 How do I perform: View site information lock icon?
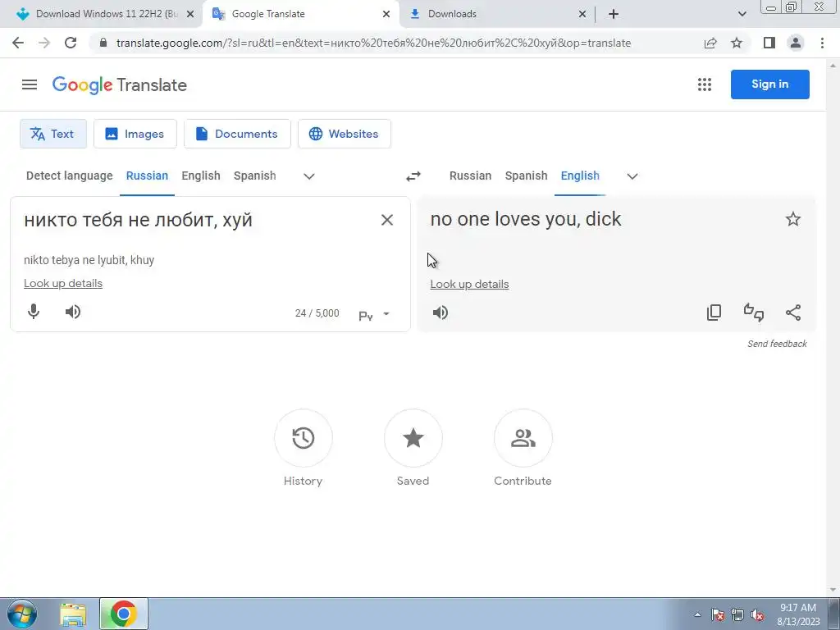click(x=104, y=43)
